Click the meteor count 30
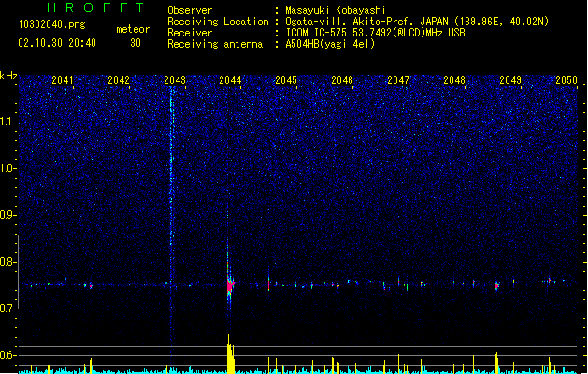This screenshot has width=588, height=374. [x=136, y=43]
